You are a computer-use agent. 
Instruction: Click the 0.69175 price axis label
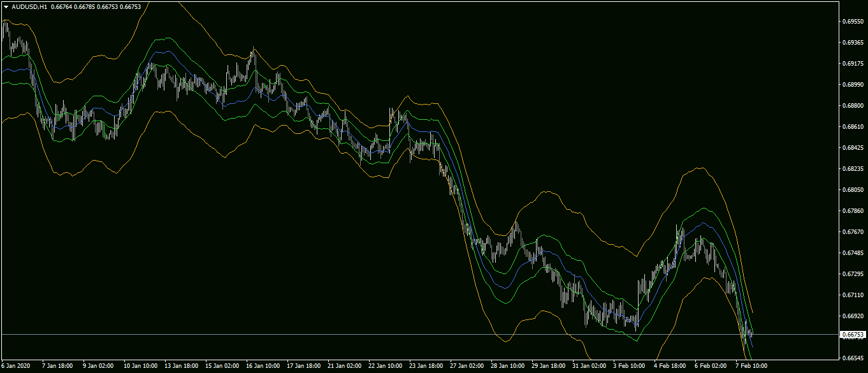(x=852, y=63)
